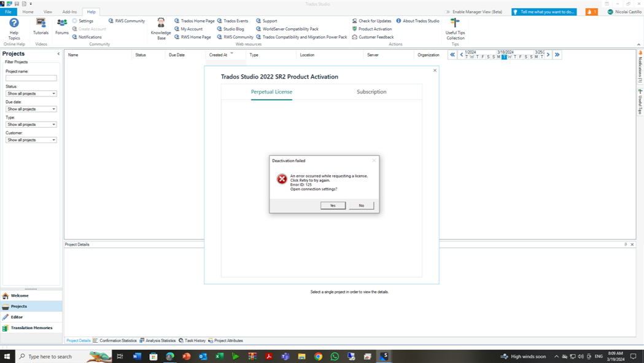Switch to the Confirmation Statistics tab
The image size is (644, 363).
pyautogui.click(x=115, y=341)
